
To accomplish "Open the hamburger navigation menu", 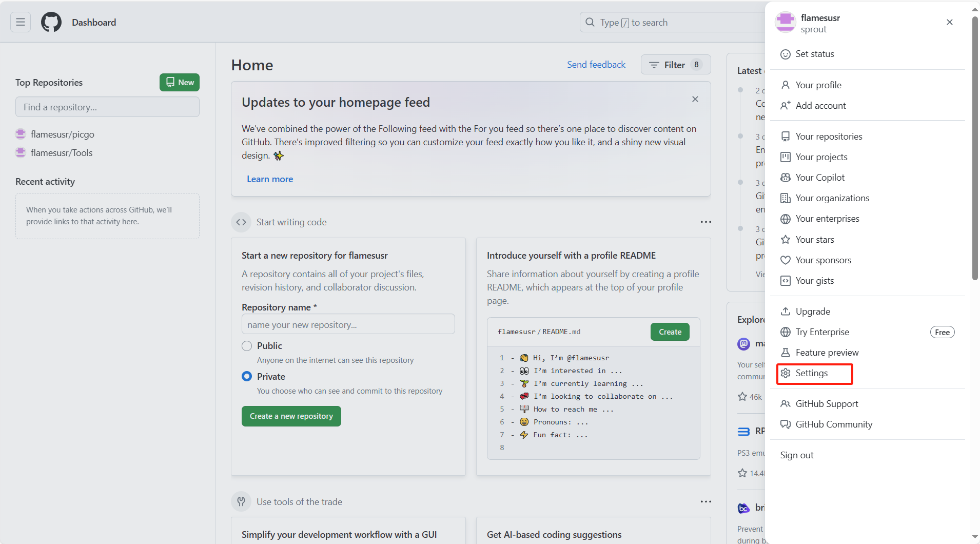I will [x=21, y=22].
